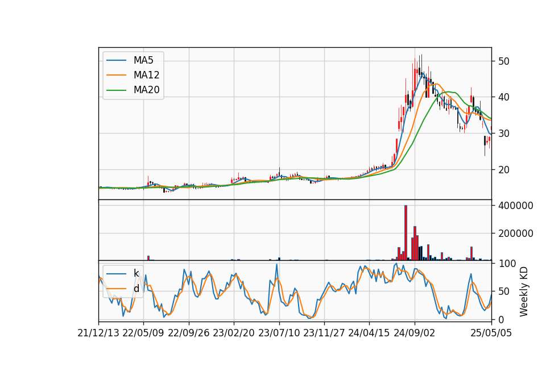The width and height of the screenshot is (546, 392).
Task: Click the KD axis value 50
Action: 503,291
